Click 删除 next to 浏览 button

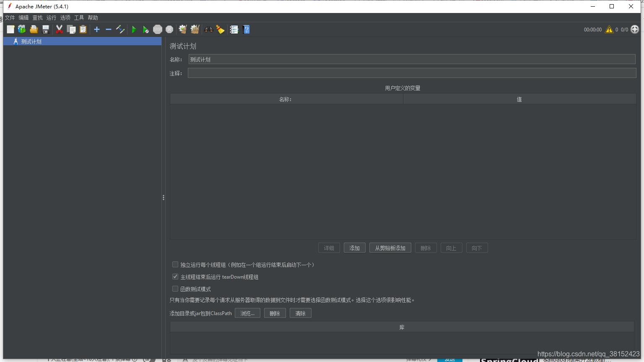pyautogui.click(x=275, y=313)
